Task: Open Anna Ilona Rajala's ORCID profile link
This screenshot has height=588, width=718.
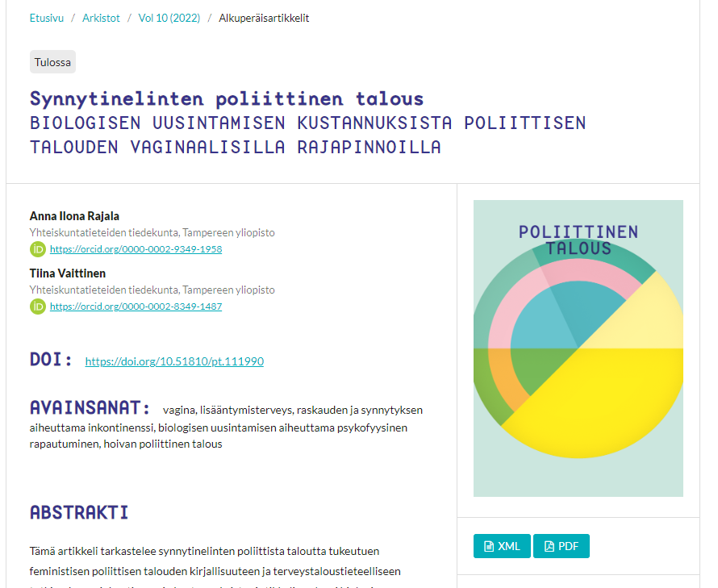Action: [x=136, y=249]
